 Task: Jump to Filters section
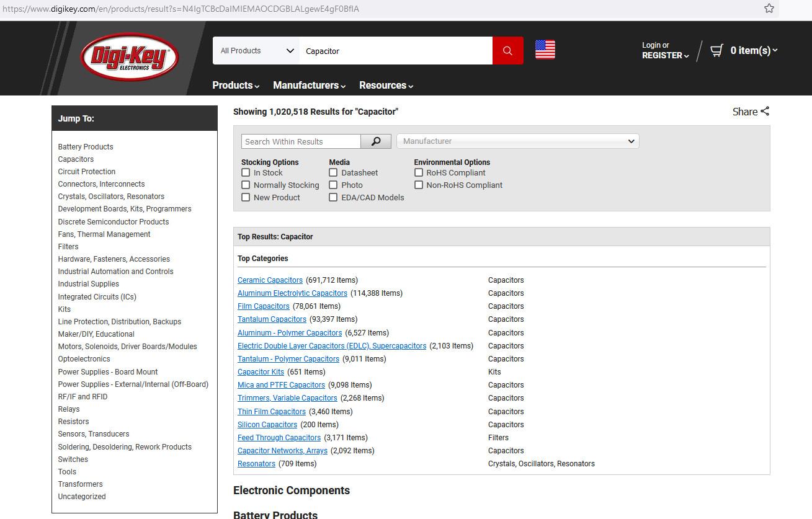point(68,247)
